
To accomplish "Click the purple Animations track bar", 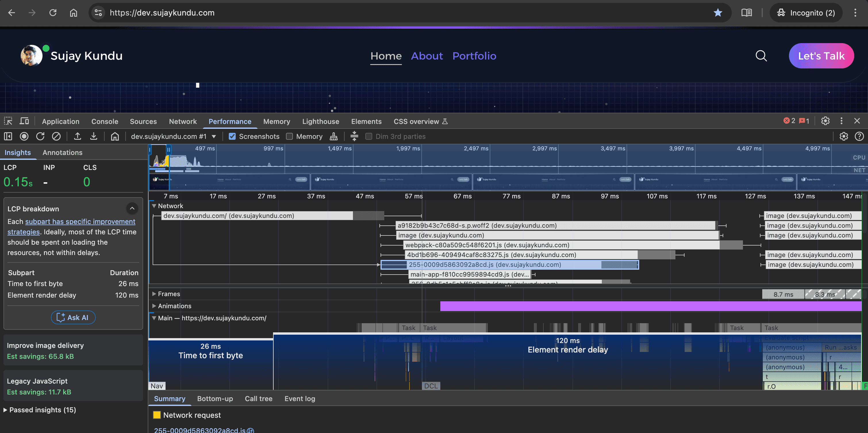I will (650, 306).
